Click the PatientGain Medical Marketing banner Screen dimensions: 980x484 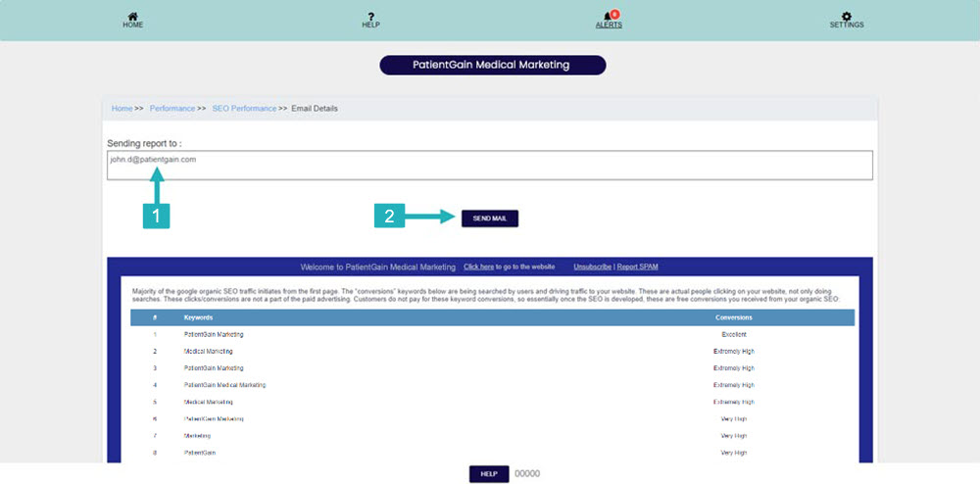coord(493,65)
